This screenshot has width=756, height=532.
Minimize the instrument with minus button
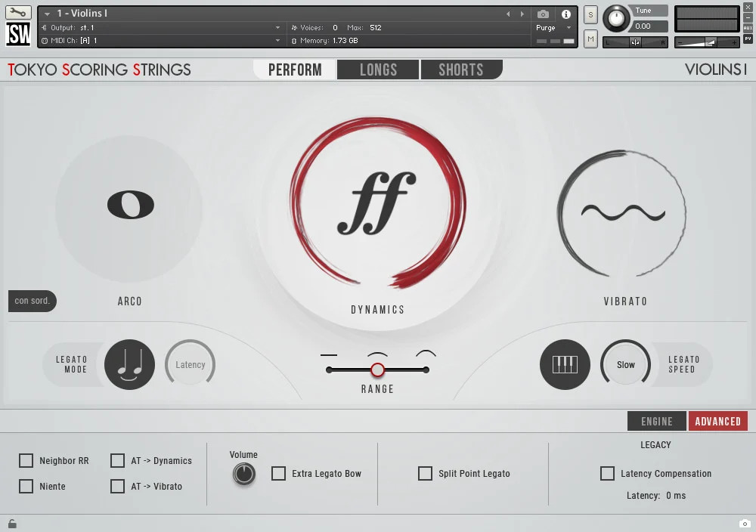click(748, 17)
